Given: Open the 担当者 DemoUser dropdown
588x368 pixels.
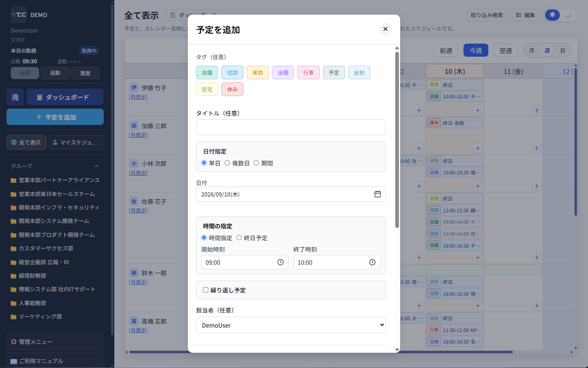Looking at the screenshot, I should point(291,325).
